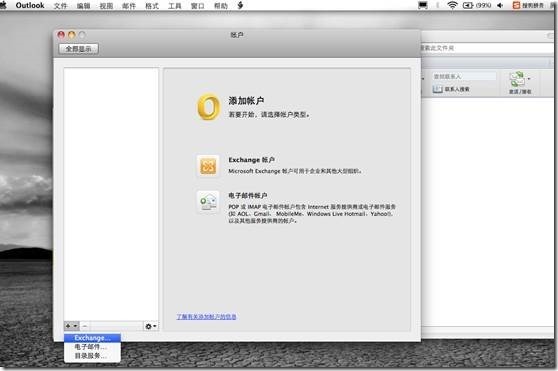Click the find contact field in main window
The height and width of the screenshot is (371, 558).
point(464,76)
